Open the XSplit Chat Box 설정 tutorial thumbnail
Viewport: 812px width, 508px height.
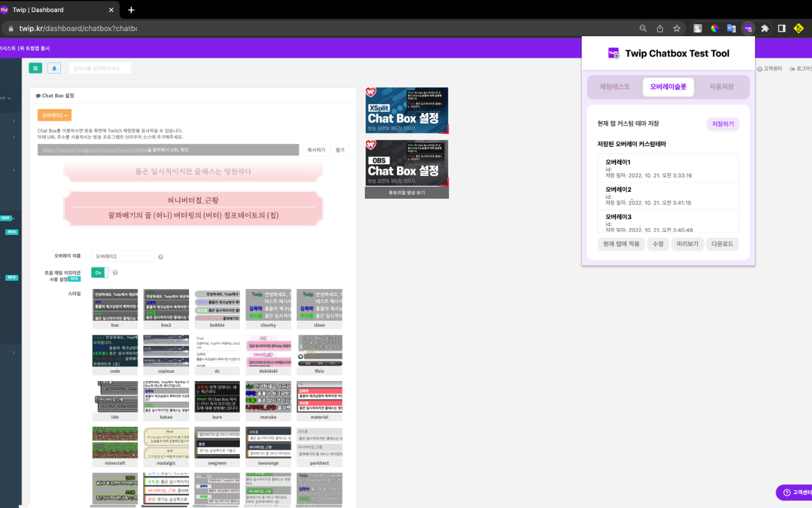click(407, 110)
